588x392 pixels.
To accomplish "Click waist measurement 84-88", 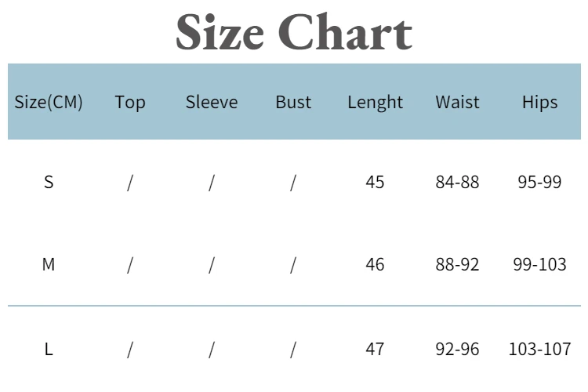I will pos(457,182).
